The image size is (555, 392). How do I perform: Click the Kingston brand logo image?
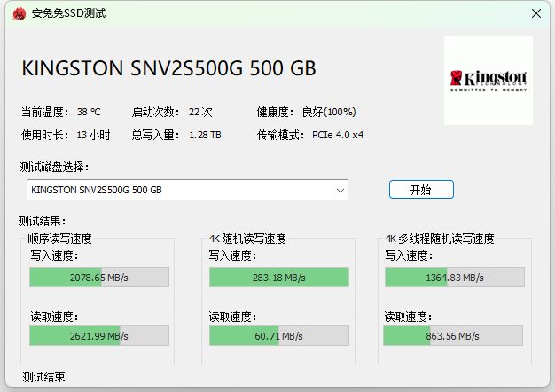[488, 80]
